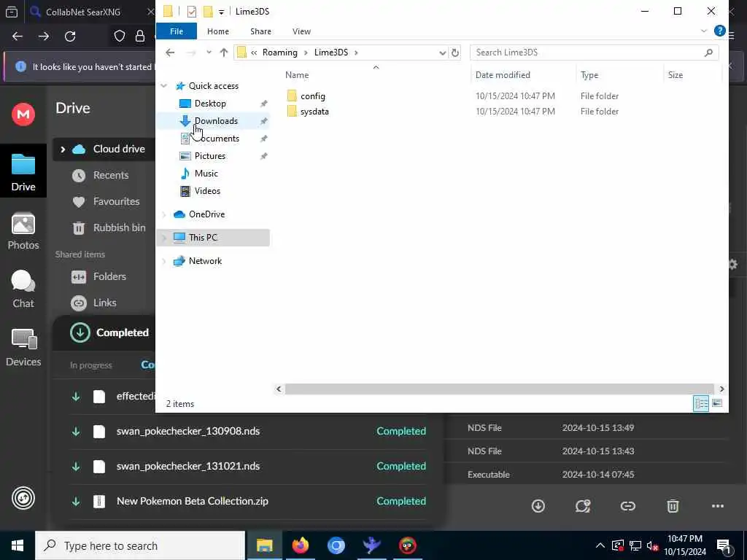Switch to large icons view layout
Viewport: 747px width, 560px height.
[x=717, y=403]
